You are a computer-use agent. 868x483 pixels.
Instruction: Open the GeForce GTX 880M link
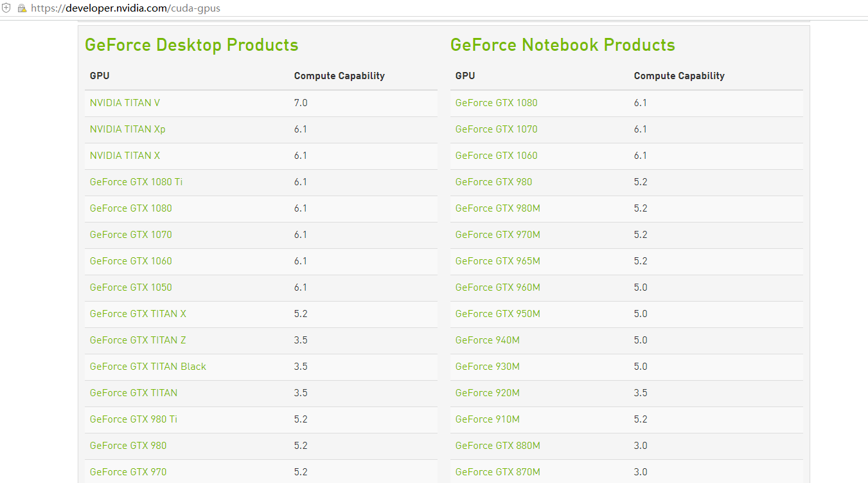(498, 446)
